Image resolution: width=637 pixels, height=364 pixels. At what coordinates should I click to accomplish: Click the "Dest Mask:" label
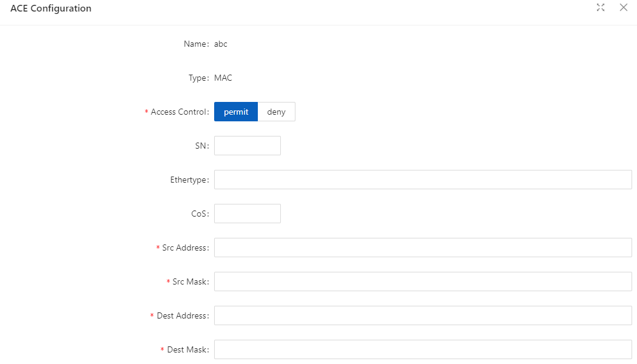(188, 349)
